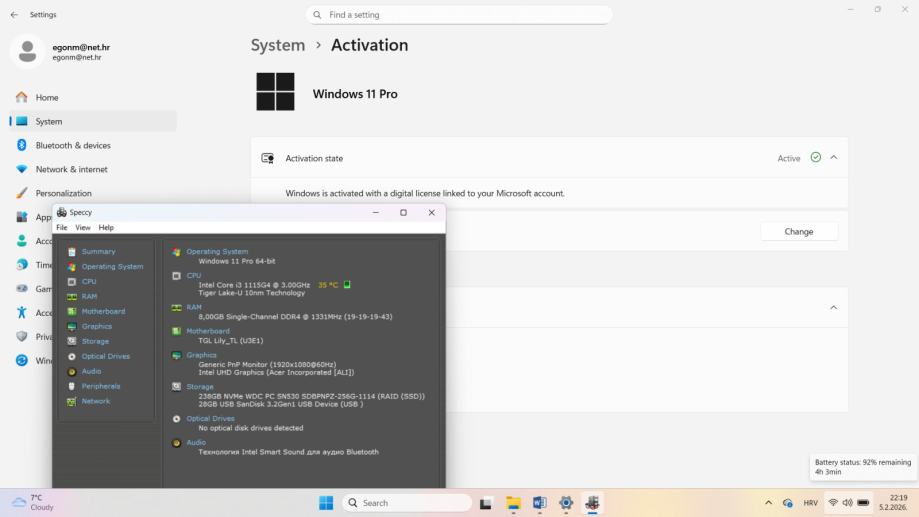Click Operating System heading in Speccy summary
The image size is (919, 517).
[217, 251]
